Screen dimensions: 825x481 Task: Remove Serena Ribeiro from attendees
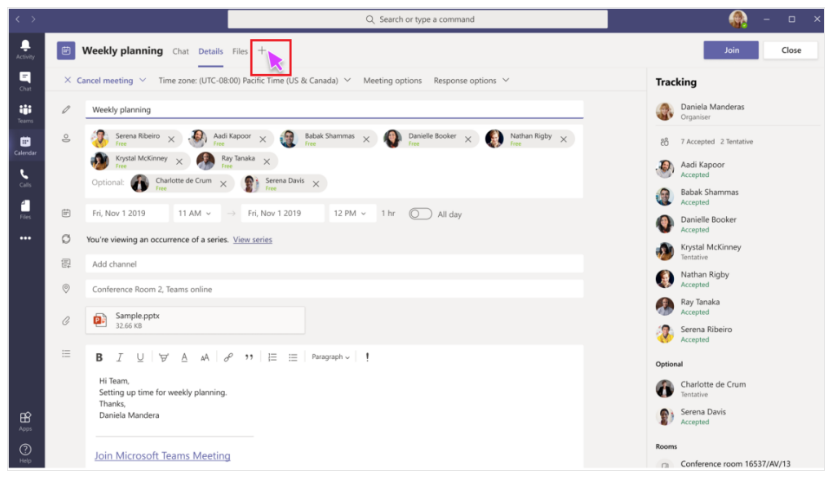point(172,139)
